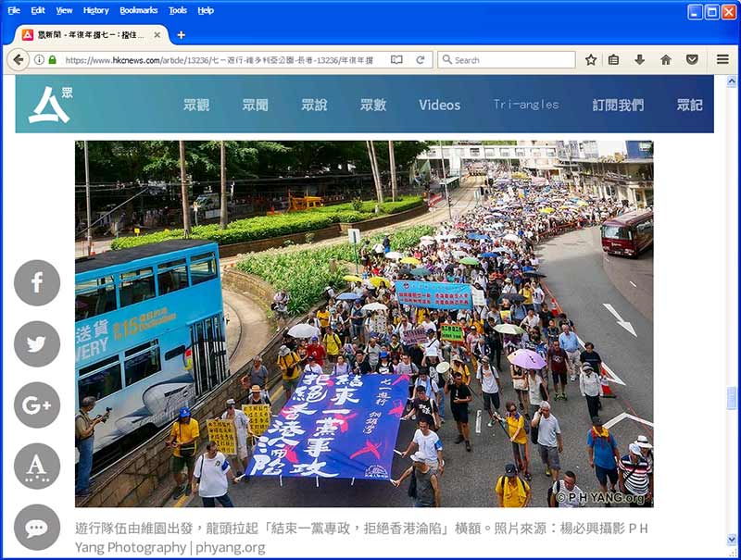Click the browser Back button
The width and height of the screenshot is (741, 560).
tap(18, 60)
